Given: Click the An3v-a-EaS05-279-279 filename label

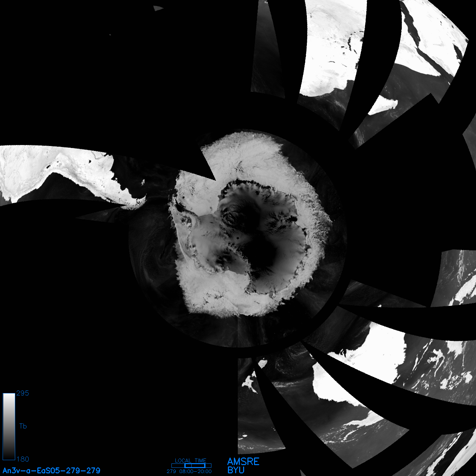Looking at the screenshot, I should tap(52, 470).
